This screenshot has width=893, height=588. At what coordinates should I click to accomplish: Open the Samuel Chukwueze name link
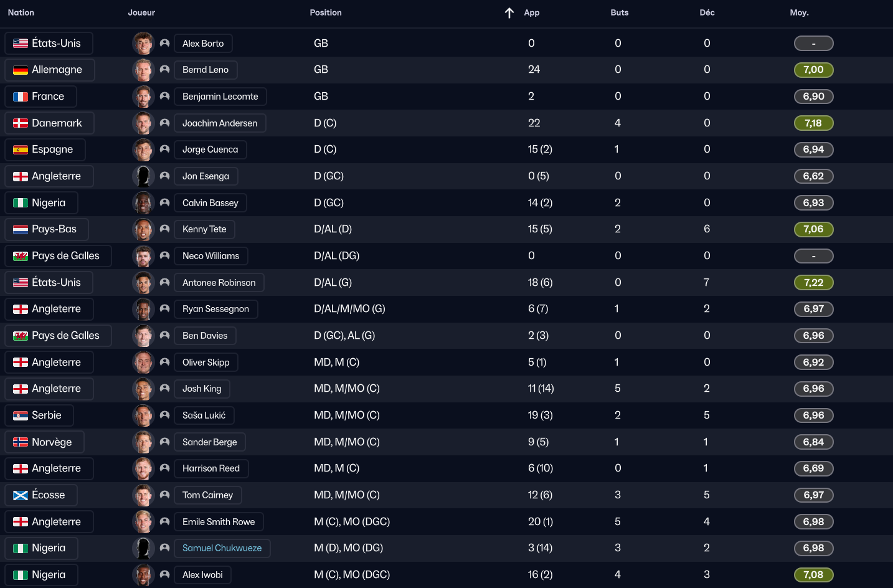pyautogui.click(x=222, y=548)
